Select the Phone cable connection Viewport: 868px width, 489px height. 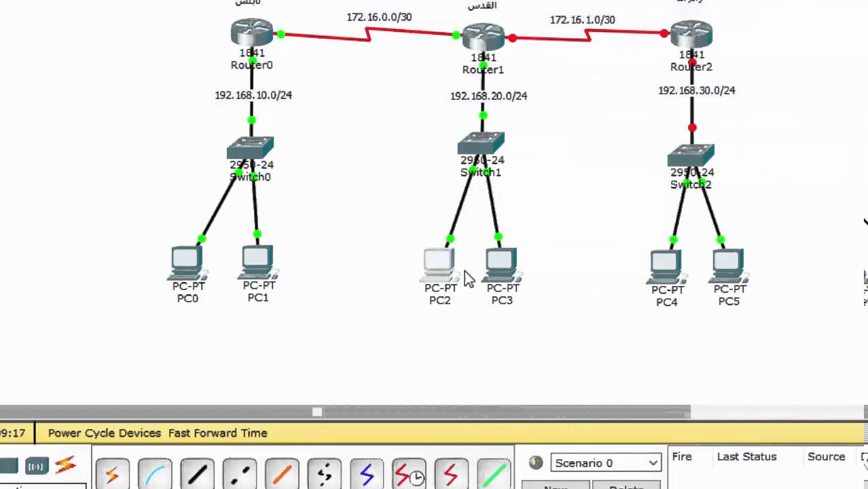coord(325,473)
